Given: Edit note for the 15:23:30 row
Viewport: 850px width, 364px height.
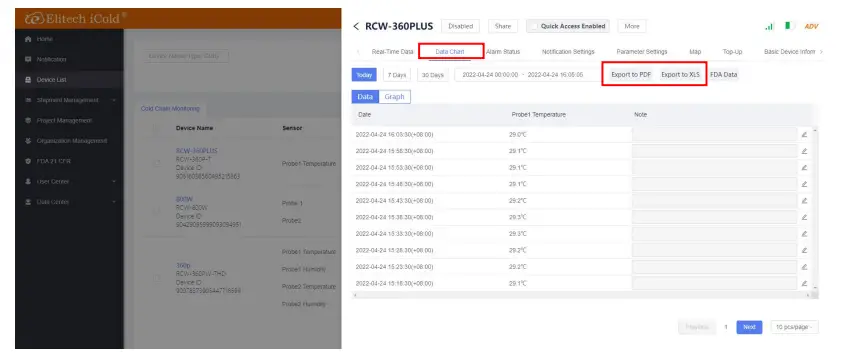Looking at the screenshot, I should 804,266.
